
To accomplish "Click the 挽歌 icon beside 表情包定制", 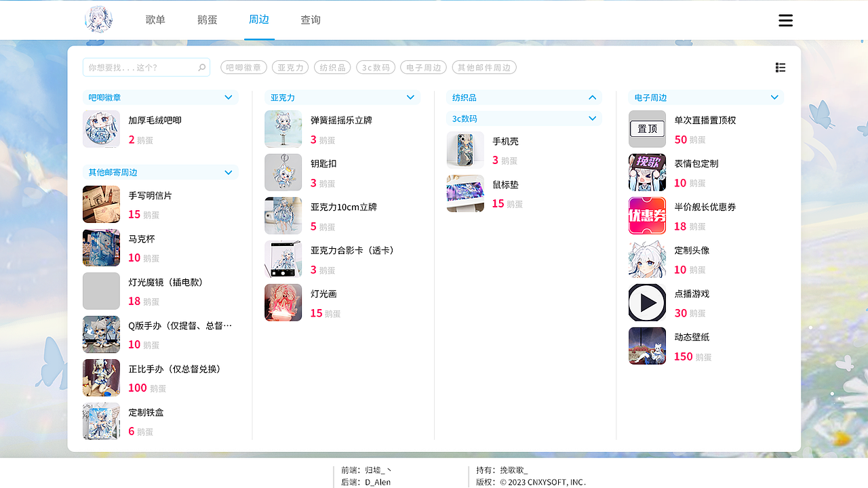I will tap(647, 172).
